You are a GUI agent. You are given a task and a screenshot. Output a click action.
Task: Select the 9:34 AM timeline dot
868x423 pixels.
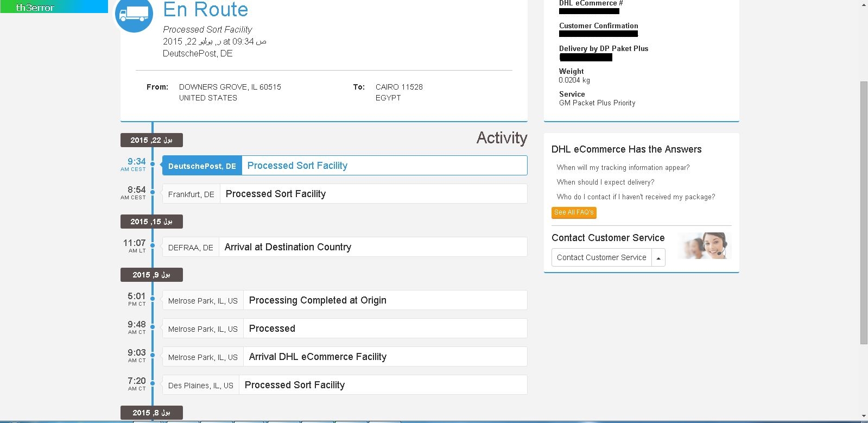coord(153,164)
